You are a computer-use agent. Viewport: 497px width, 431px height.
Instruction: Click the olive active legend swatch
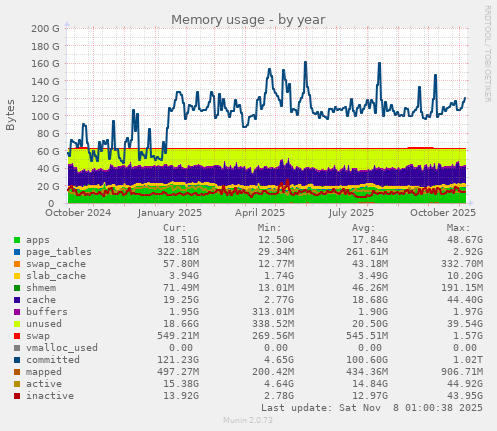pos(17,384)
